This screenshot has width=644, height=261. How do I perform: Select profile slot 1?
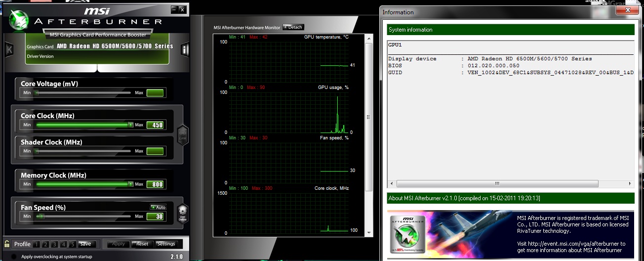click(37, 244)
